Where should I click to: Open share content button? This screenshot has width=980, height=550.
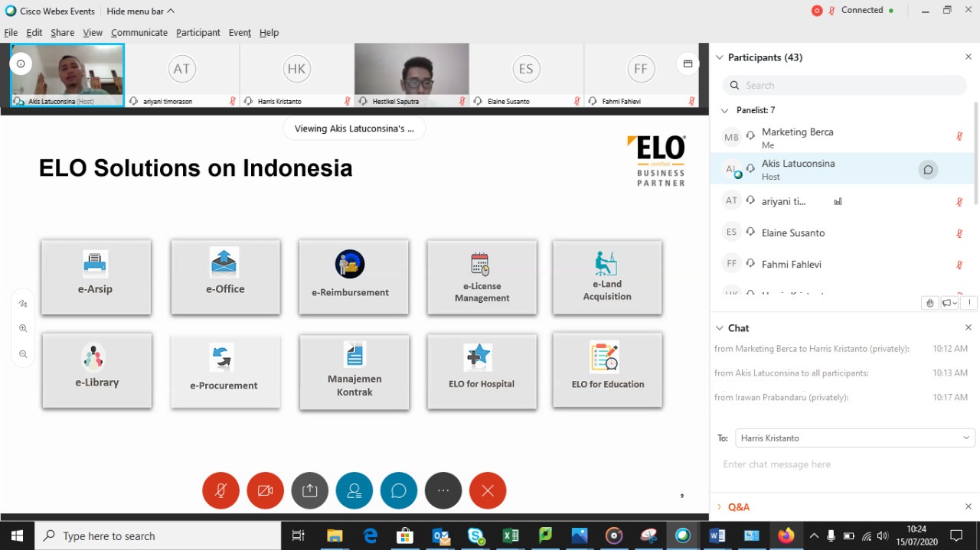(309, 490)
